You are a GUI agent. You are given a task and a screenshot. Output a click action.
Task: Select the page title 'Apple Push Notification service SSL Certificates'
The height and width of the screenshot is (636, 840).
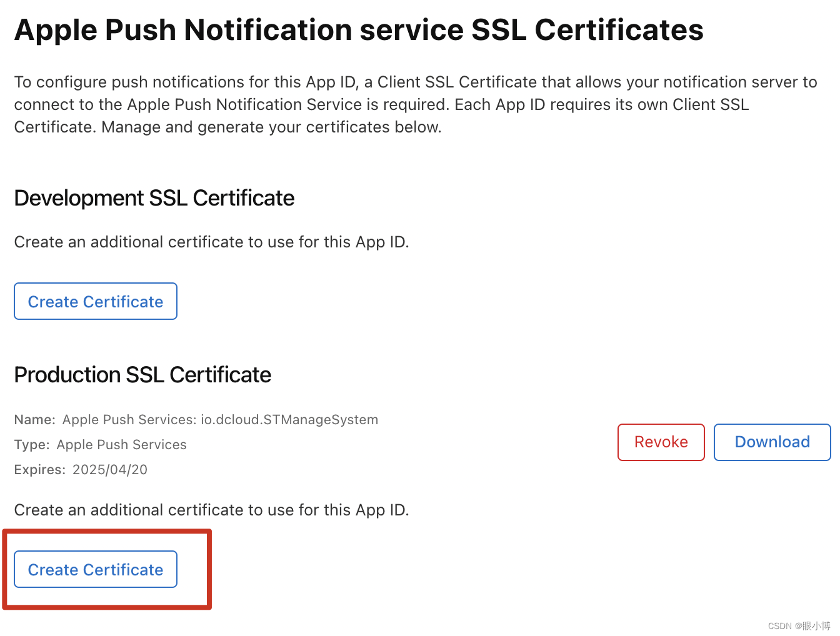[359, 30]
